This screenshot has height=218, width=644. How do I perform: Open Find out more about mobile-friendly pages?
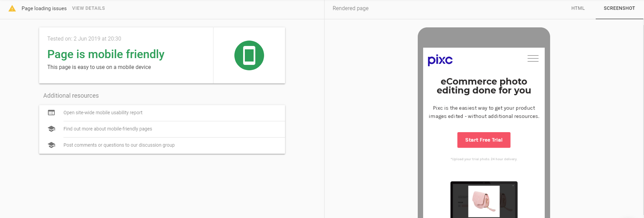click(108, 129)
